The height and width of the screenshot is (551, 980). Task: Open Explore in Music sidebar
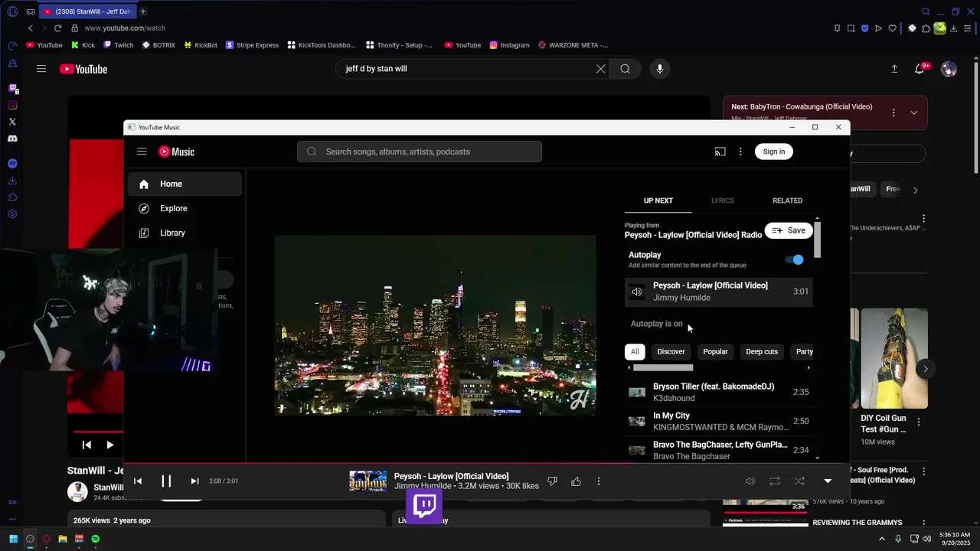coord(185,208)
